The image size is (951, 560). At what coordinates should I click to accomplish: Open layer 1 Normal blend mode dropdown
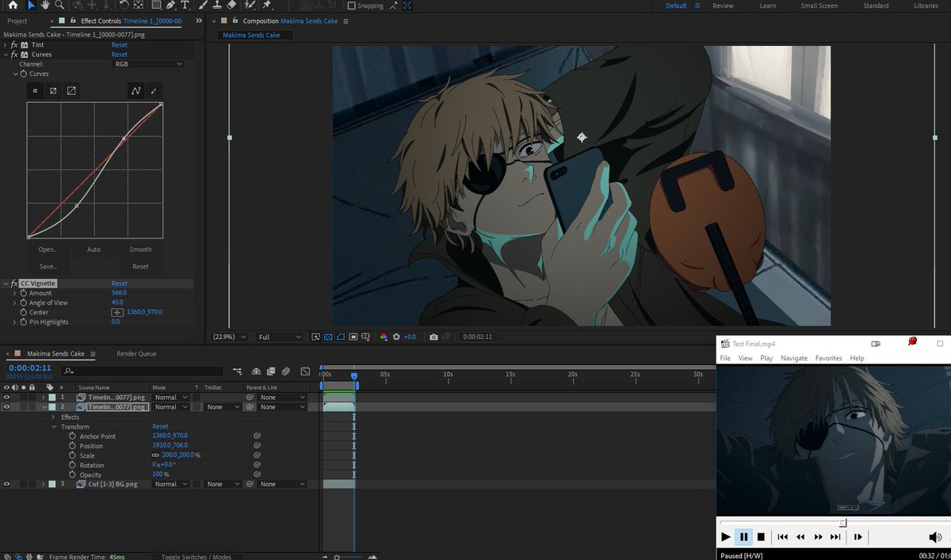tap(170, 397)
